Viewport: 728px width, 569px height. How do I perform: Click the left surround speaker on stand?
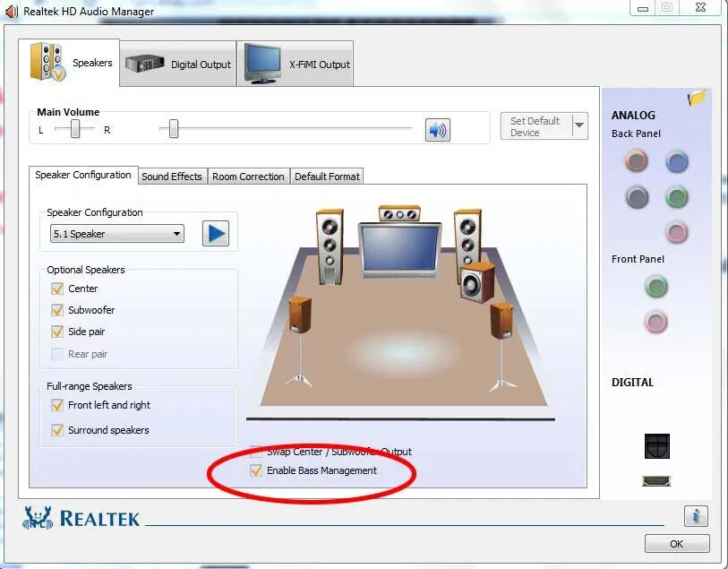click(x=299, y=341)
